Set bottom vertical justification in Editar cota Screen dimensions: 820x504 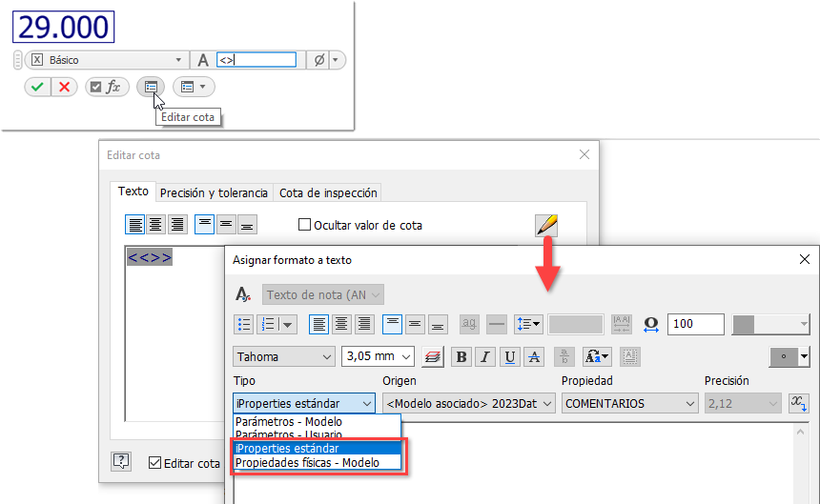pos(247,225)
